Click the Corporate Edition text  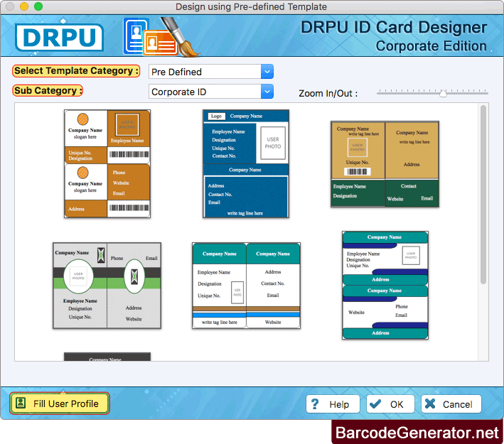point(431,46)
